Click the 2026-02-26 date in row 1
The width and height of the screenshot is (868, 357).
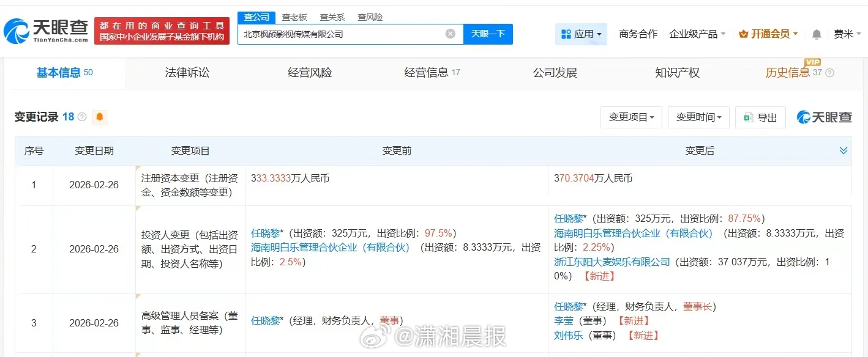coord(94,185)
